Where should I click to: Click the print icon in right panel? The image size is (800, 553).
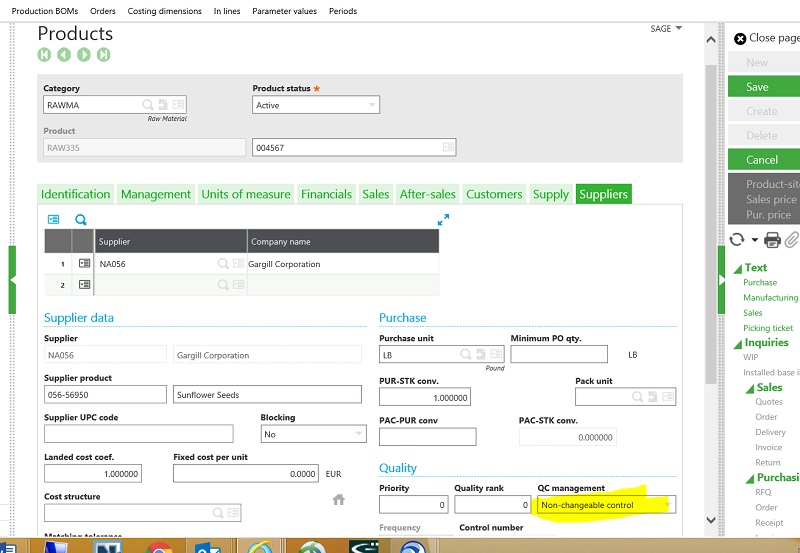[x=772, y=240]
